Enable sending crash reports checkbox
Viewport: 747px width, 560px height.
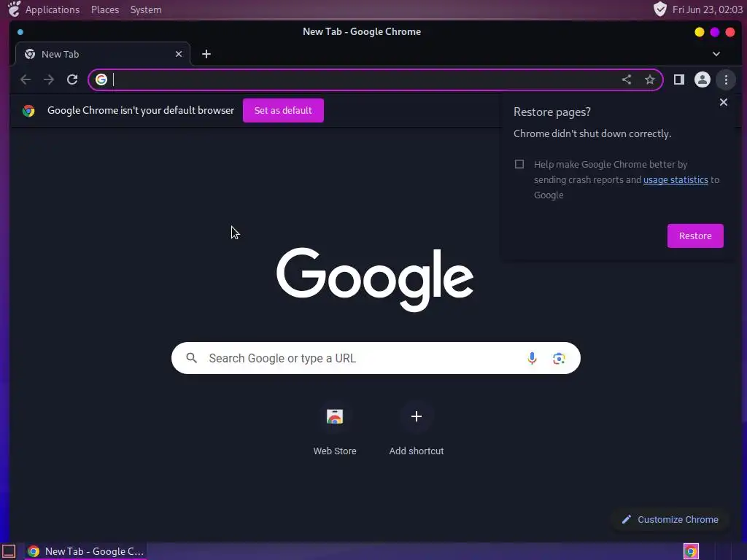[x=519, y=164]
